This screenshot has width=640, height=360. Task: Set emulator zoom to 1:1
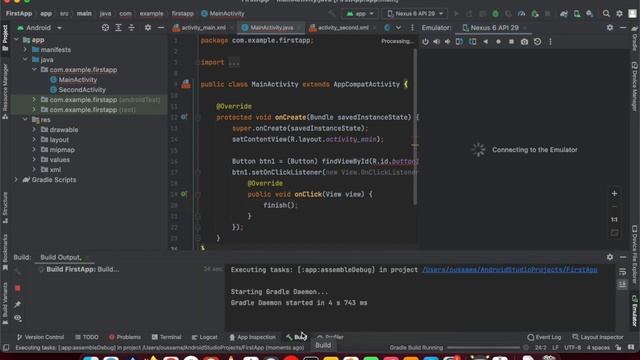pyautogui.click(x=614, y=220)
